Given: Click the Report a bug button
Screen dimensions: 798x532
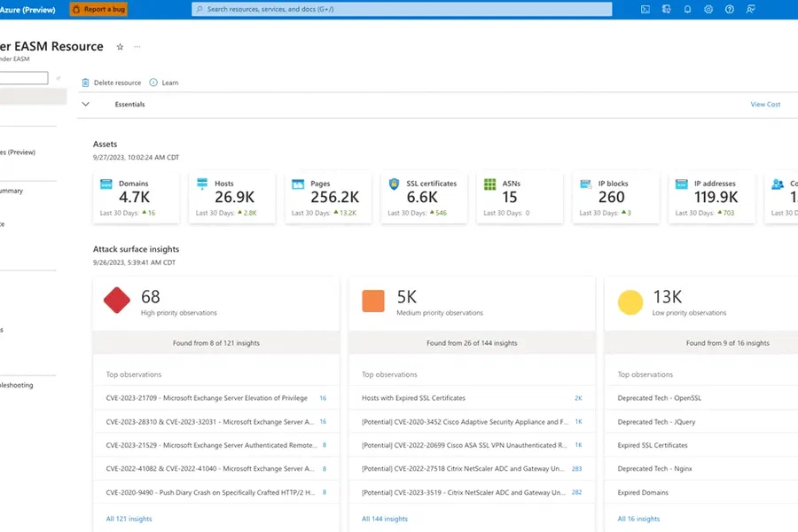Looking at the screenshot, I should coord(98,9).
